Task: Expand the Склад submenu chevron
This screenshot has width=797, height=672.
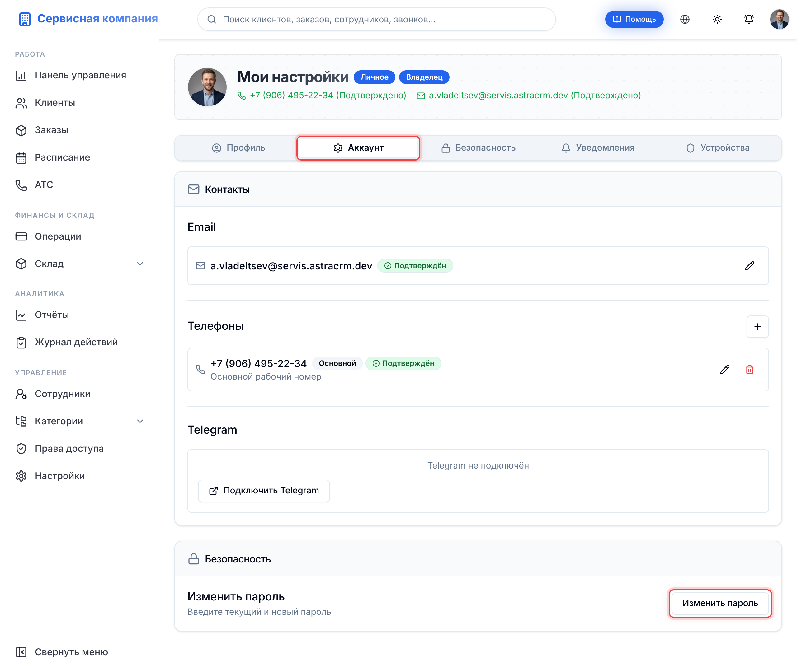Action: tap(140, 264)
